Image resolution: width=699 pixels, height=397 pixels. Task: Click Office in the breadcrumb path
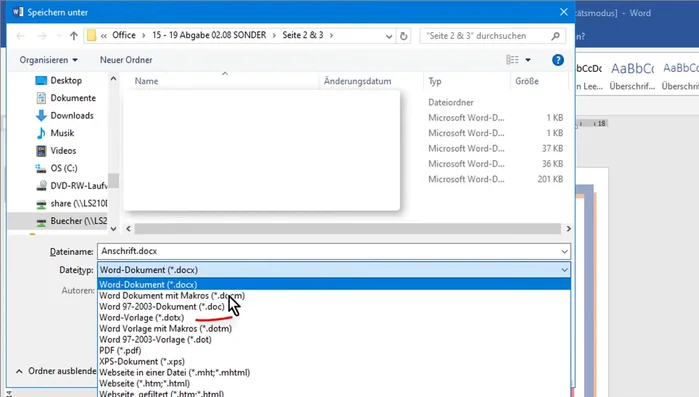click(124, 35)
